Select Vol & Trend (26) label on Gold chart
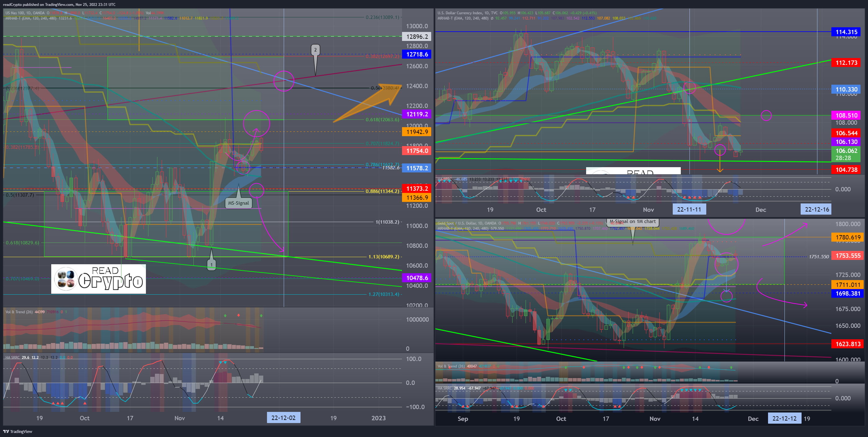 pos(451,366)
